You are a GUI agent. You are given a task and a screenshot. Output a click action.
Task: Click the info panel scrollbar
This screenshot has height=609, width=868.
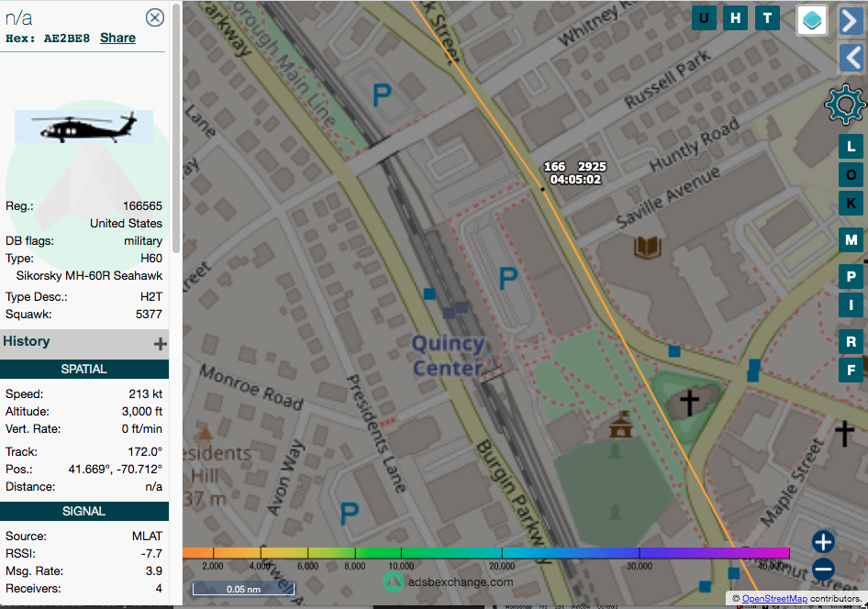(x=176, y=128)
